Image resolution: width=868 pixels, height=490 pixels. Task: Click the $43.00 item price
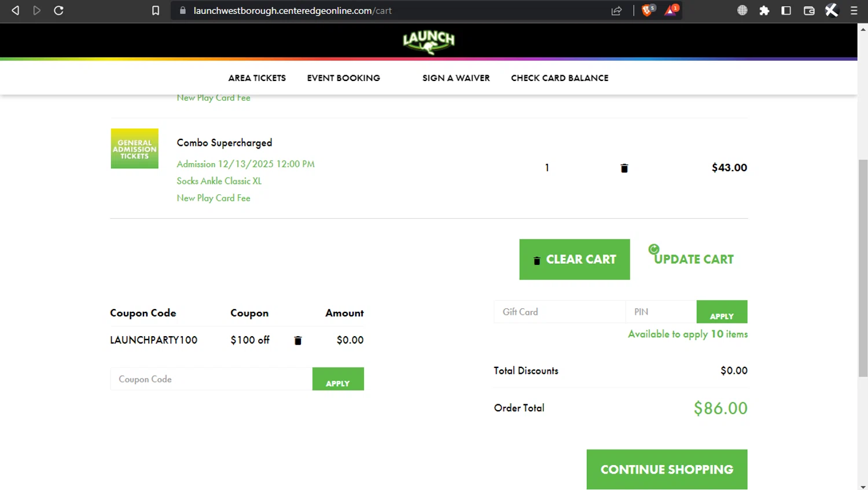pyautogui.click(x=729, y=168)
